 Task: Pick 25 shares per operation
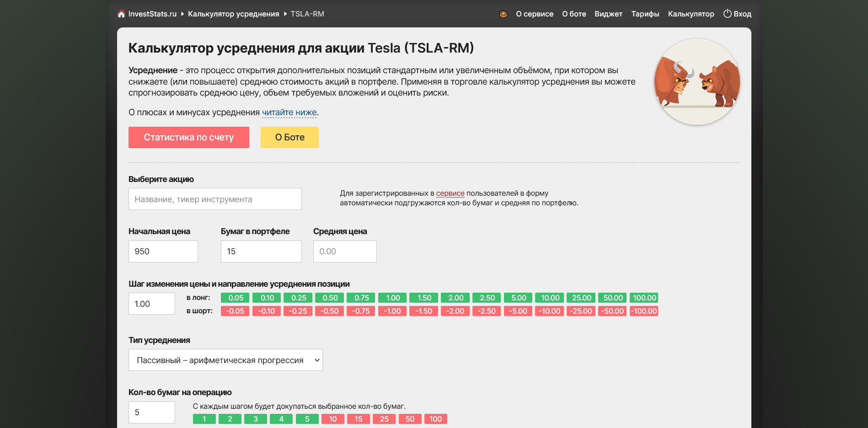(x=384, y=419)
